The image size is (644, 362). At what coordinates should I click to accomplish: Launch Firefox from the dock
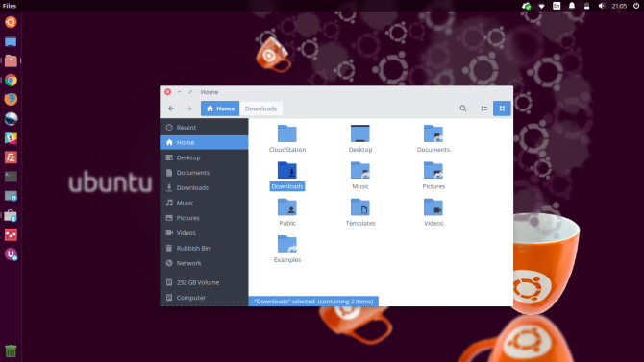11,99
